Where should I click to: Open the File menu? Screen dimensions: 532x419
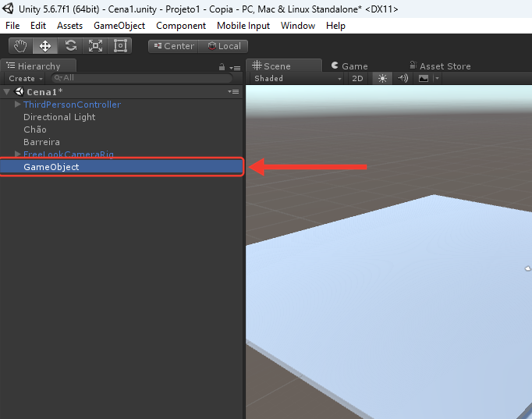[12, 26]
